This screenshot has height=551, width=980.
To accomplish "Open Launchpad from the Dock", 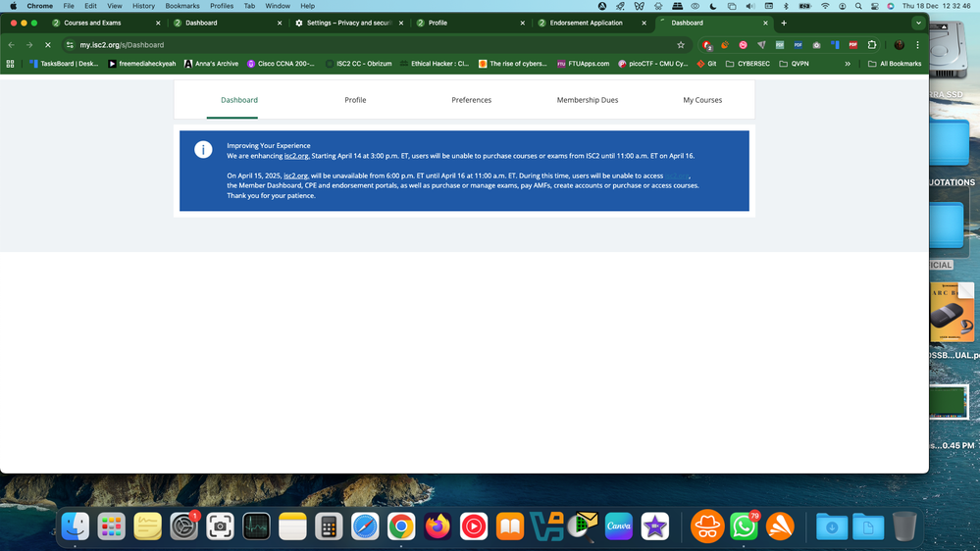I will 111,526.
